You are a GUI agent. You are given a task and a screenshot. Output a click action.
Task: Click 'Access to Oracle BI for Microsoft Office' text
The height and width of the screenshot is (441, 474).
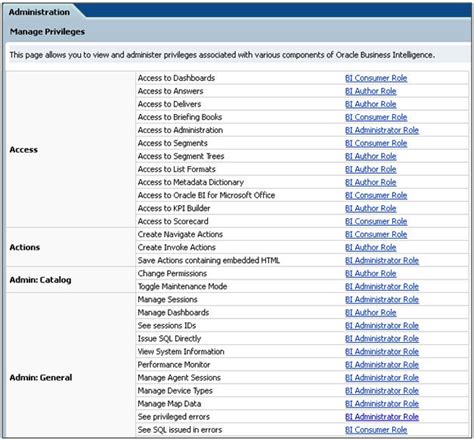coord(206,195)
